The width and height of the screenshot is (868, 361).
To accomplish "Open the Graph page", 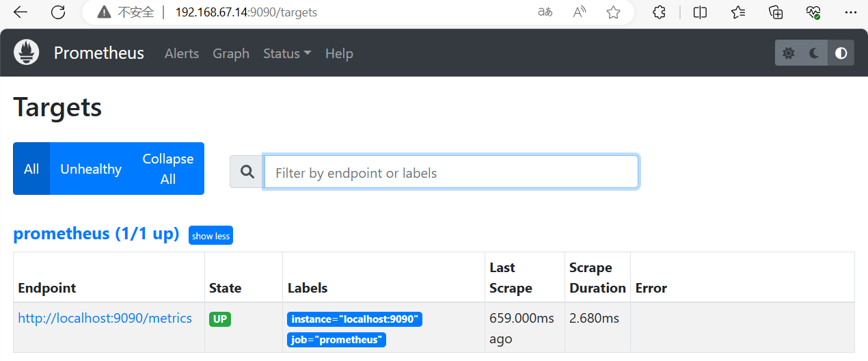I will 231,53.
